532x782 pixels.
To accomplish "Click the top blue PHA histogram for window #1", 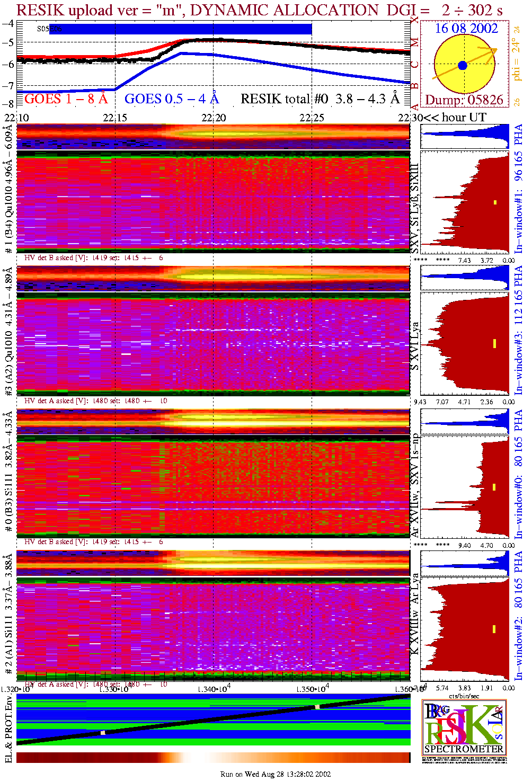I will click(x=465, y=137).
